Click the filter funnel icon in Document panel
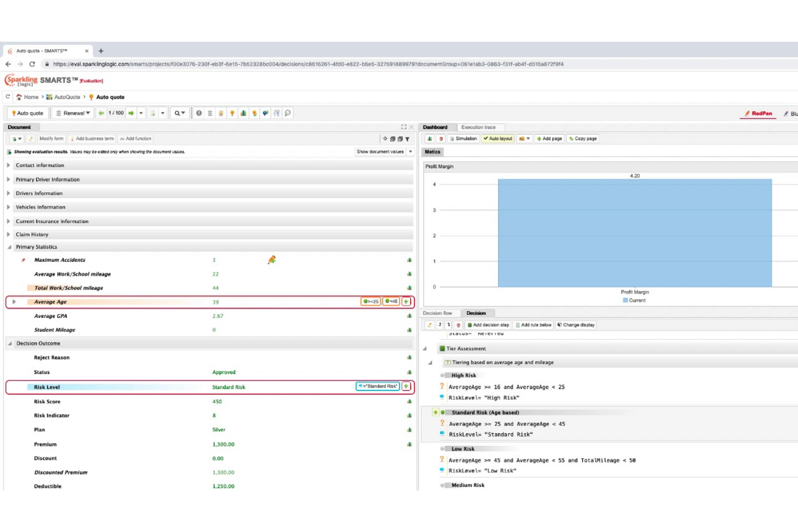 coord(407,139)
